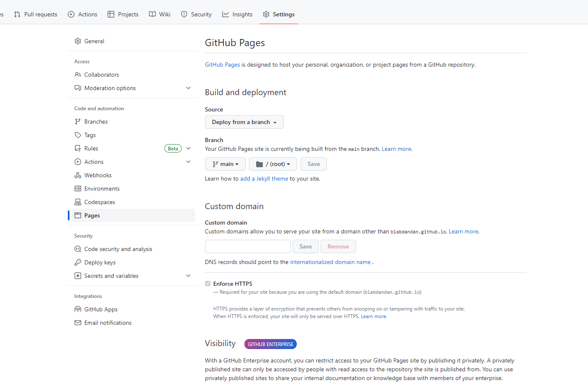Image resolution: width=588 pixels, height=383 pixels.
Task: Click the Actions play icon in top navigation
Action: pos(71,14)
